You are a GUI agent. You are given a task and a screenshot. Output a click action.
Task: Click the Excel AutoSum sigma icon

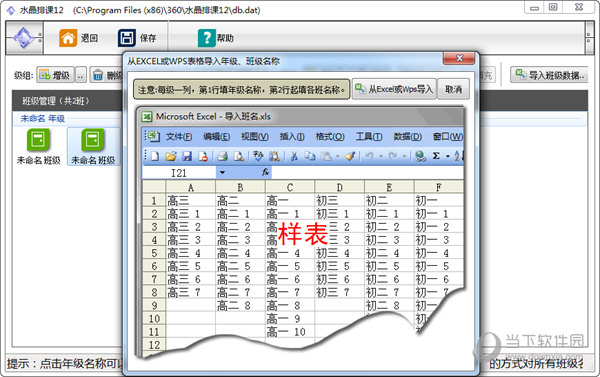[x=436, y=156]
